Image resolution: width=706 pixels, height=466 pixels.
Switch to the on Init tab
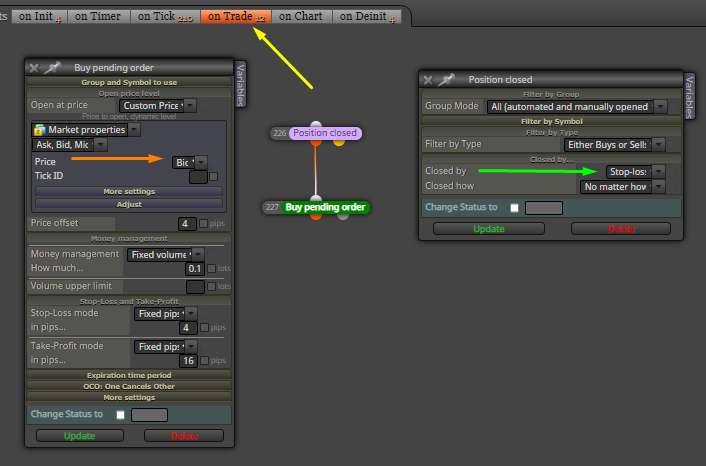tap(40, 17)
